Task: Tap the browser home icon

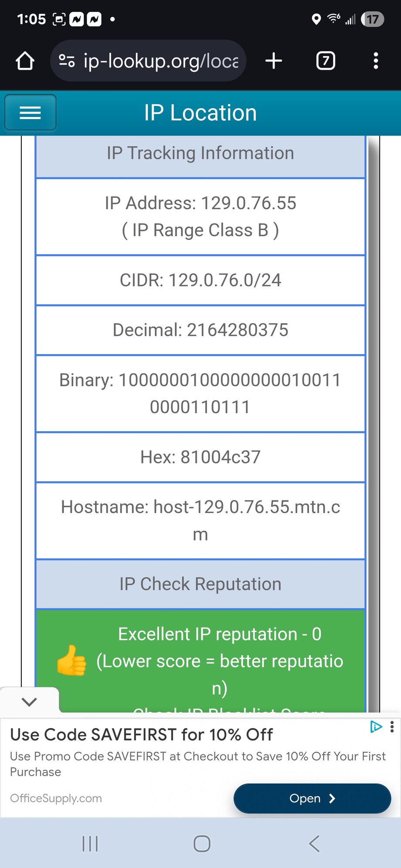Action: point(25,61)
